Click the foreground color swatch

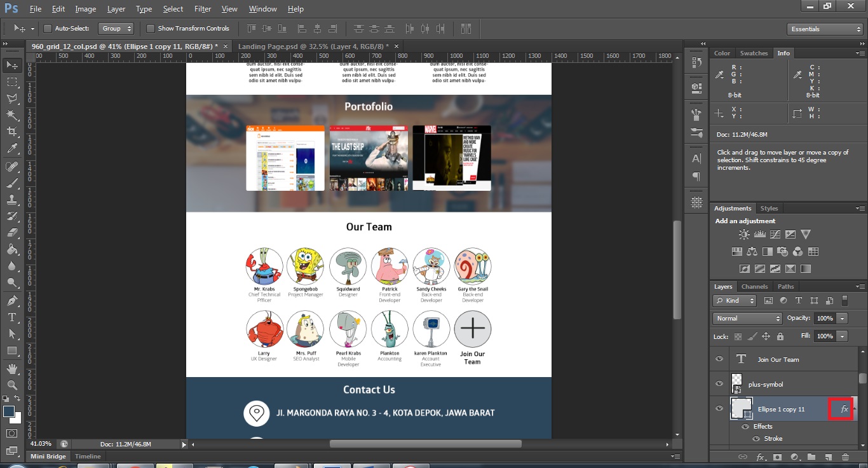coord(9,411)
